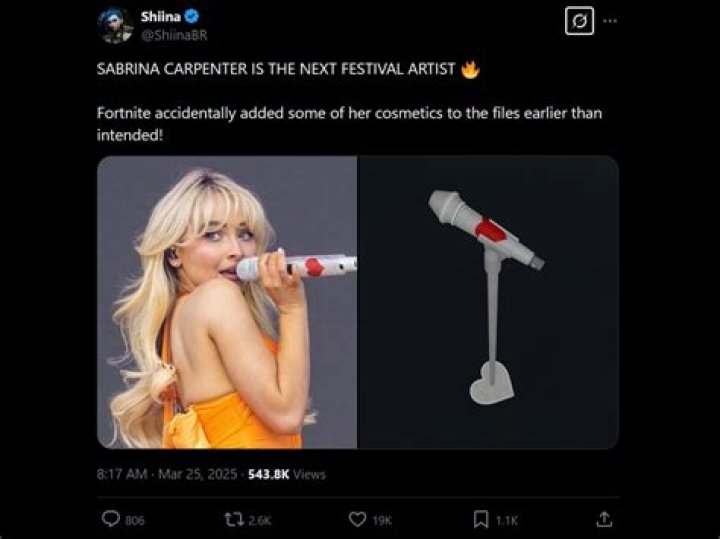Click the 806 replies count

pos(135,520)
